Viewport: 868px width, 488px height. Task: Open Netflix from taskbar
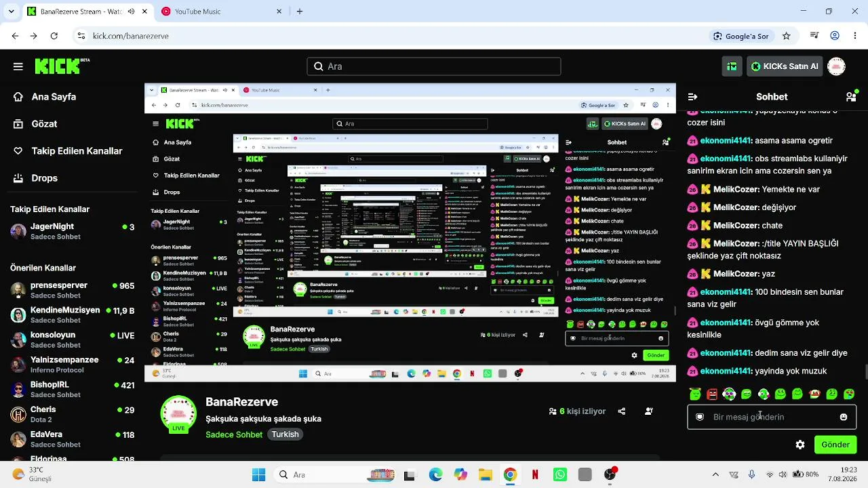[535, 474]
